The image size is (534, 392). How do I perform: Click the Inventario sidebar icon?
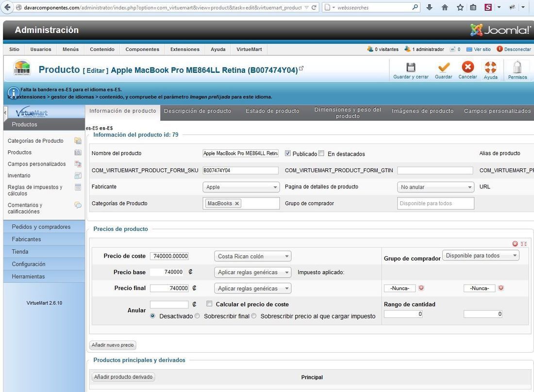78,175
